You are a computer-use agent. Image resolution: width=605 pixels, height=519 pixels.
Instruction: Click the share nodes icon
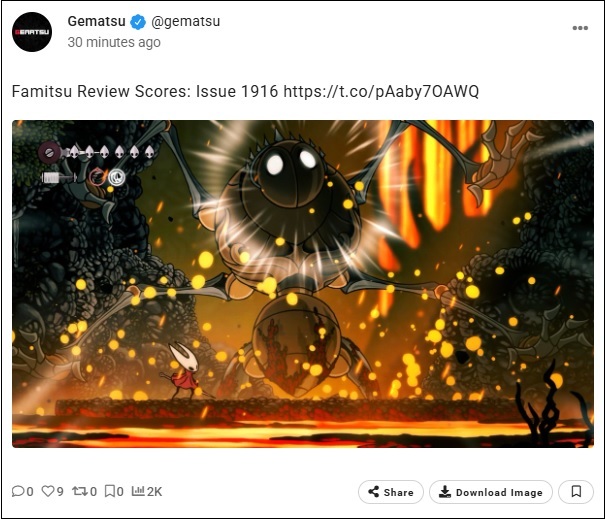[x=373, y=492]
